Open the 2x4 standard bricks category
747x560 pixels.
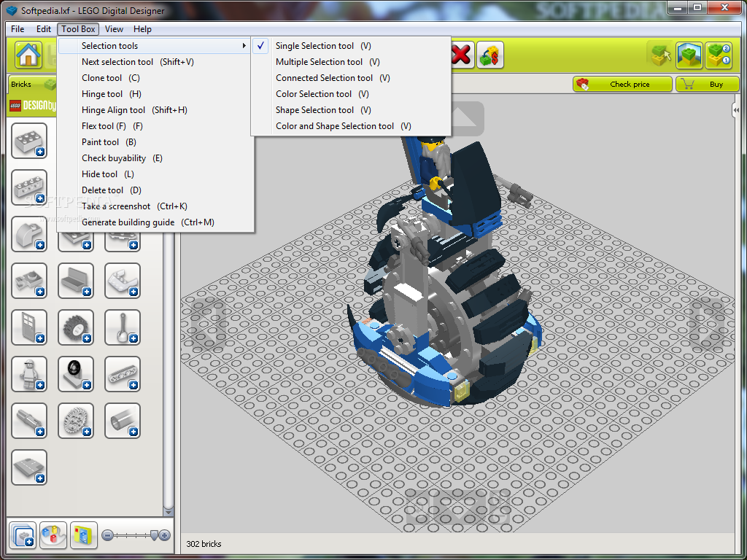(29, 141)
